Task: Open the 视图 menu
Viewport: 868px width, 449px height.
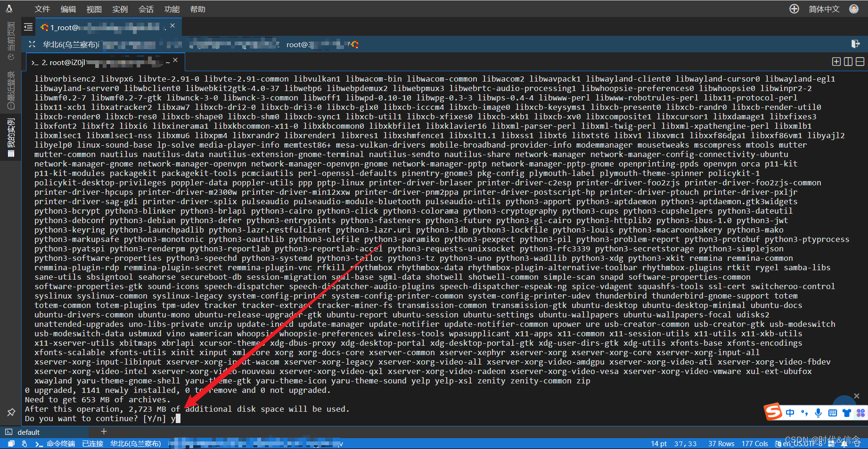Action: (94, 9)
